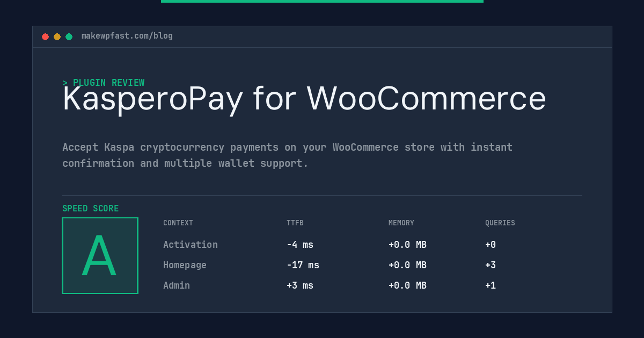Click the Kaspa payments description paragraph
Viewport: 644px width, 338px height.
click(287, 155)
